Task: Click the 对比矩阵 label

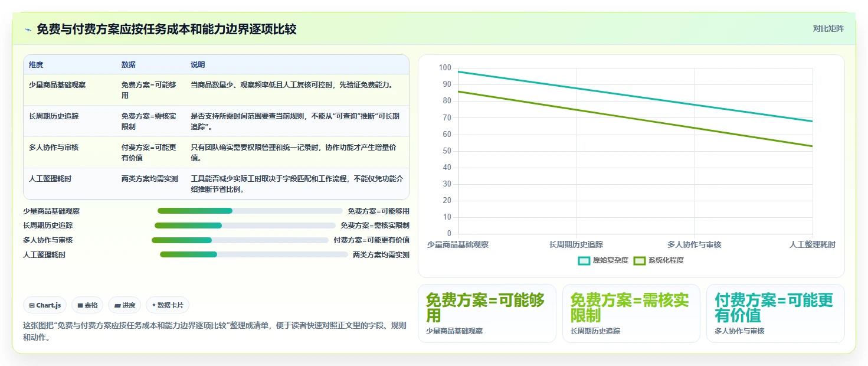Action: (x=828, y=28)
